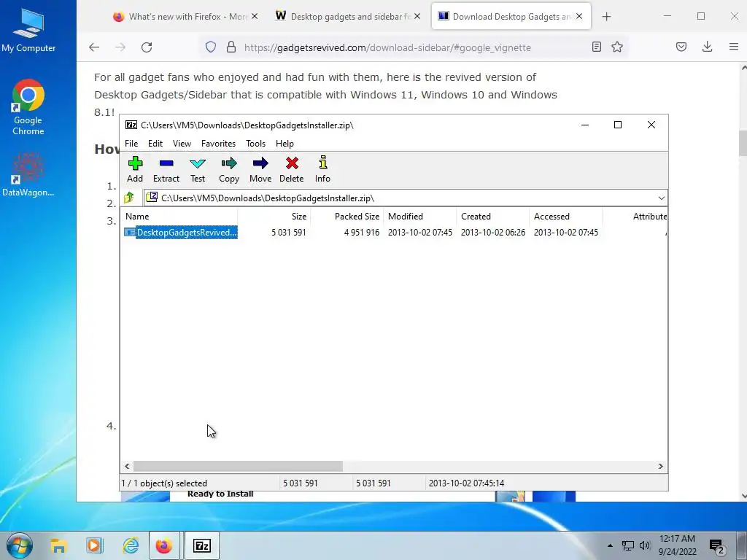This screenshot has height=560, width=747.
Task: Open Save to Pocket in Firefox
Action: pos(681,47)
